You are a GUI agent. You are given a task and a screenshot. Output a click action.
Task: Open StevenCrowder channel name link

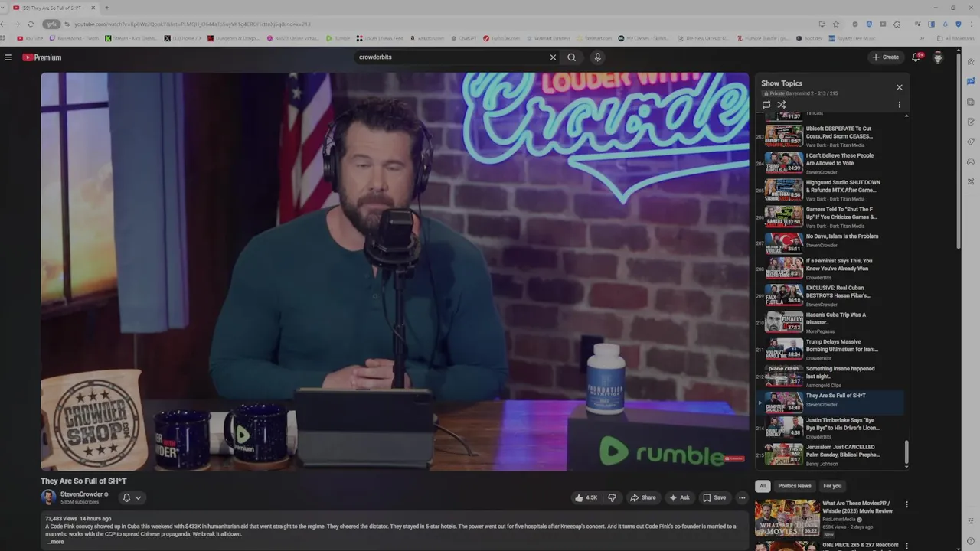click(x=81, y=494)
